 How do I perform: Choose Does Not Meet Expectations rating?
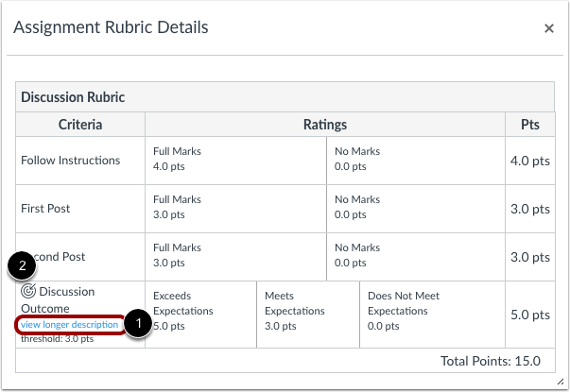pyautogui.click(x=433, y=315)
